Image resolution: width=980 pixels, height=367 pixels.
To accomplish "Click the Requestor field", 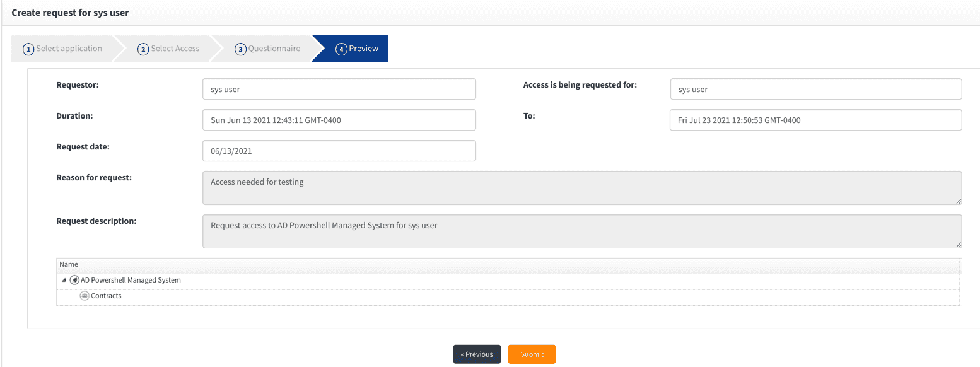I will pos(339,90).
